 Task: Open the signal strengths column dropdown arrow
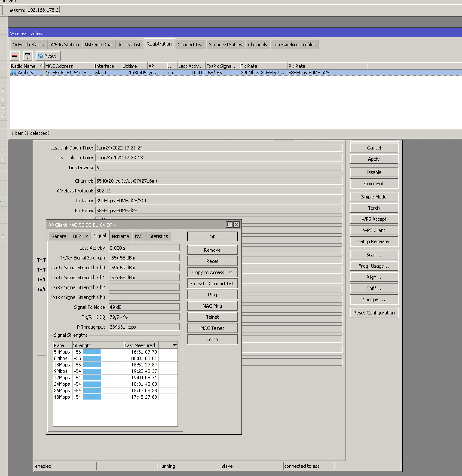click(x=174, y=345)
